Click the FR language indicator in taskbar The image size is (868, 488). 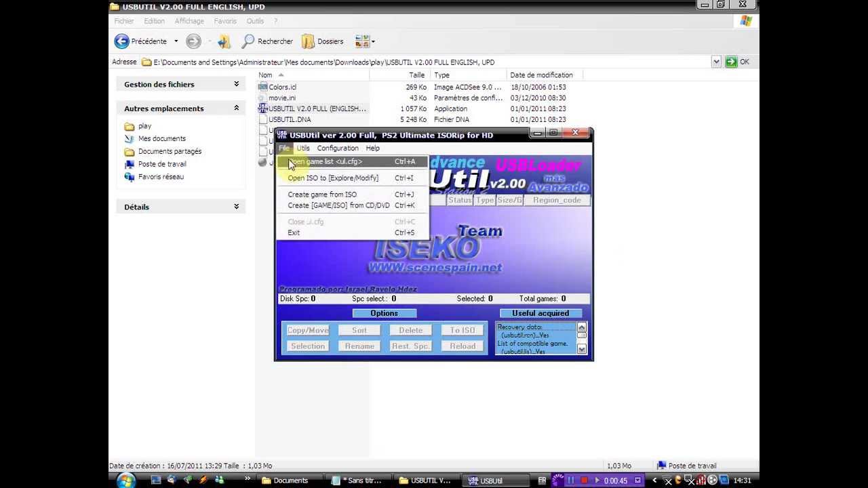542,481
